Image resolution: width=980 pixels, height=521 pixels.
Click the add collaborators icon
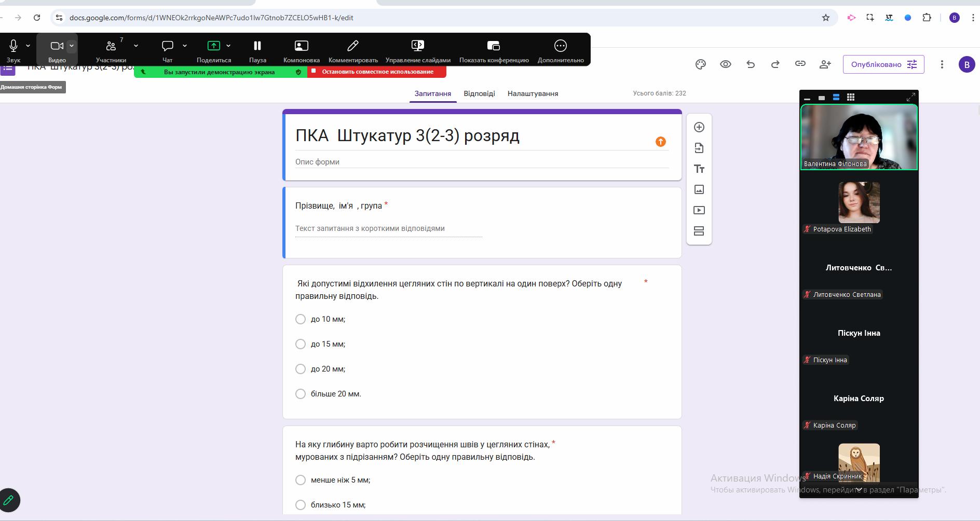click(825, 64)
